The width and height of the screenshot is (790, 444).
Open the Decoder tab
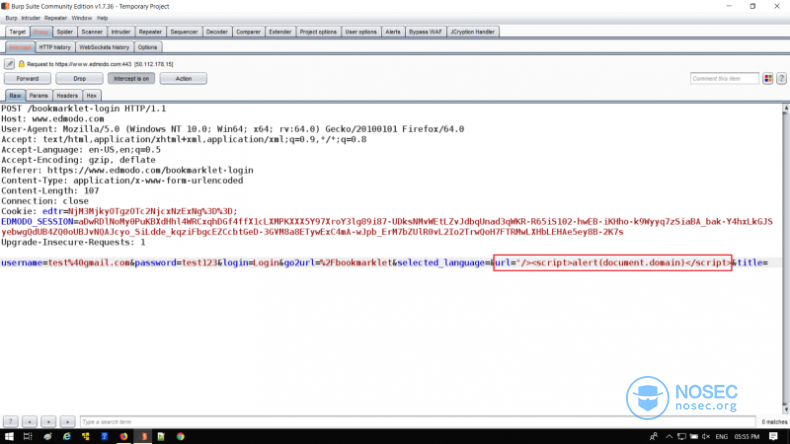click(x=217, y=32)
